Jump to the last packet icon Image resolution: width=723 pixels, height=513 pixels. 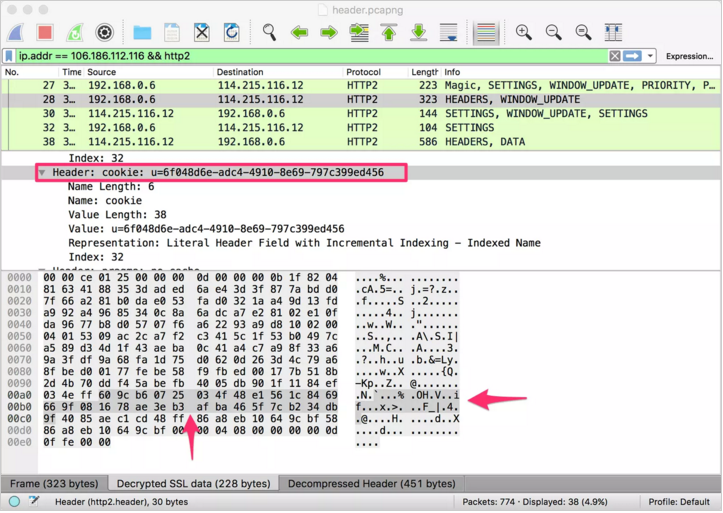[x=419, y=33]
